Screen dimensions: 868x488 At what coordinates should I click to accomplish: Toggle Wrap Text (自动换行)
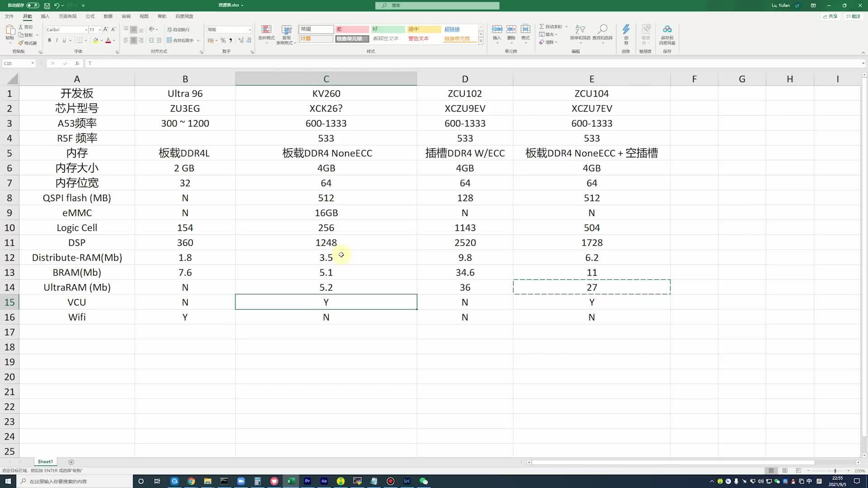tap(178, 29)
